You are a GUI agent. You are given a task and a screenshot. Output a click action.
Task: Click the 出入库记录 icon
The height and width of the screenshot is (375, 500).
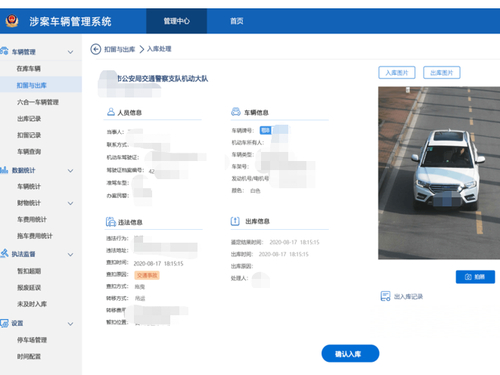coord(385,296)
